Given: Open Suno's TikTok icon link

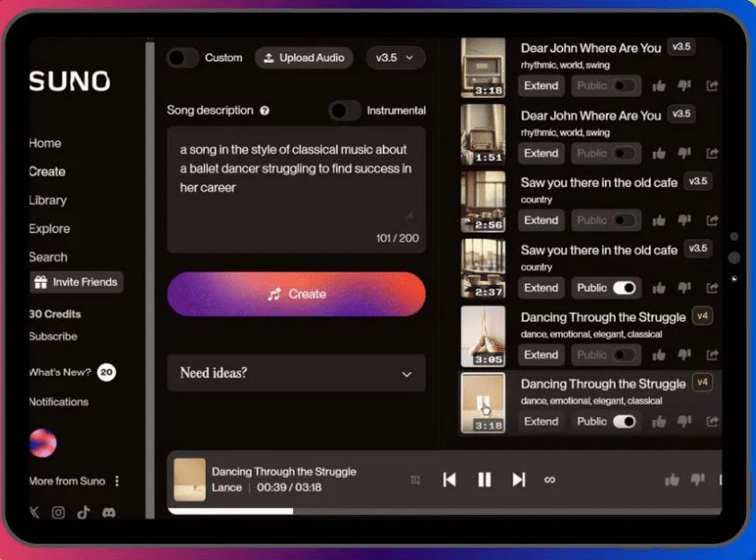Looking at the screenshot, I should tap(84, 512).
